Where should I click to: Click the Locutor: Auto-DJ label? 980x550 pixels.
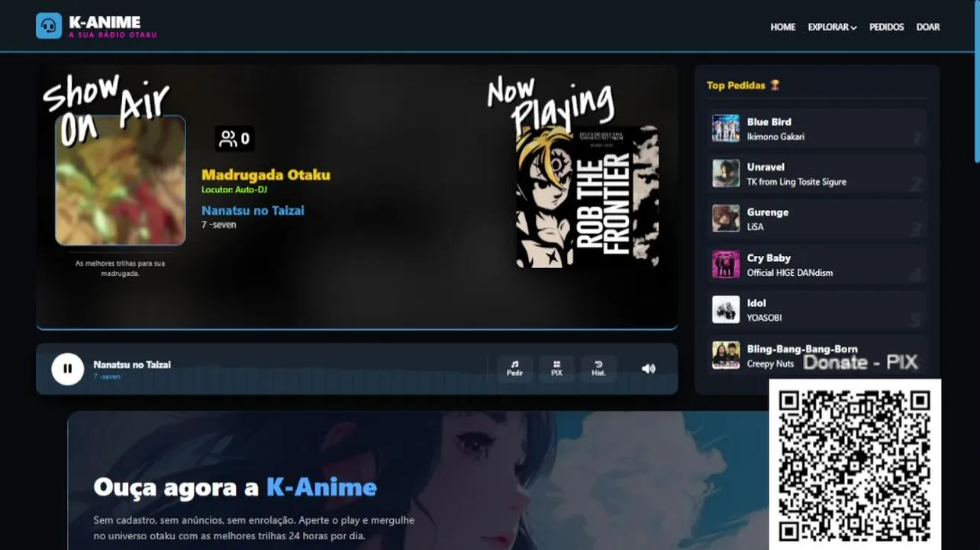(x=234, y=189)
